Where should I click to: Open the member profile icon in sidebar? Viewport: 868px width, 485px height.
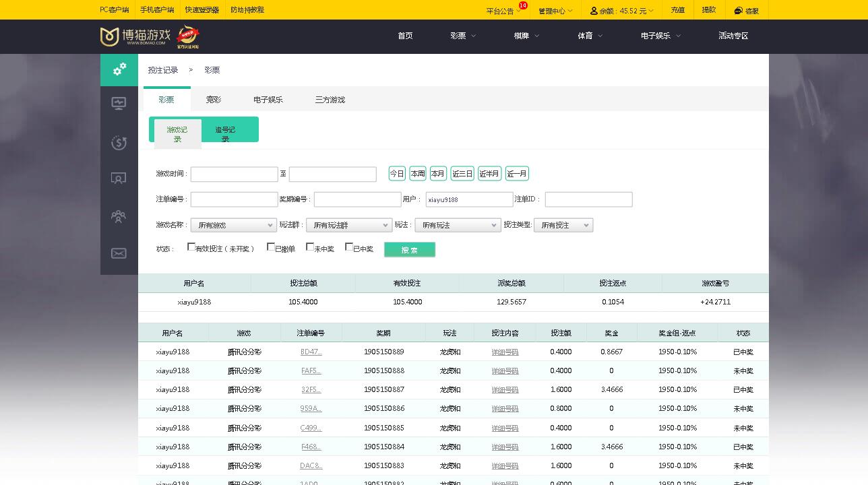[x=119, y=178]
